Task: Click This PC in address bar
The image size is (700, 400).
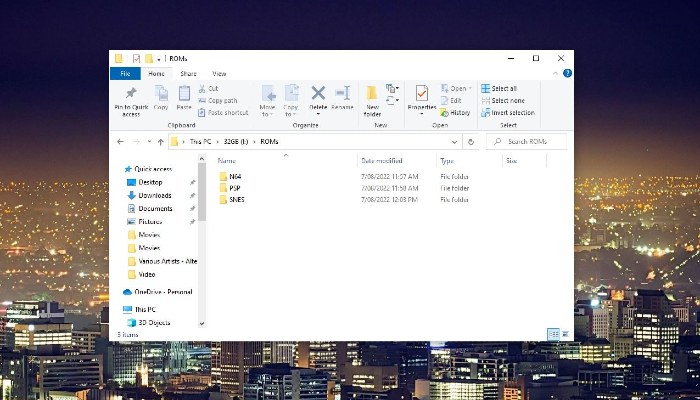Action: pos(200,142)
